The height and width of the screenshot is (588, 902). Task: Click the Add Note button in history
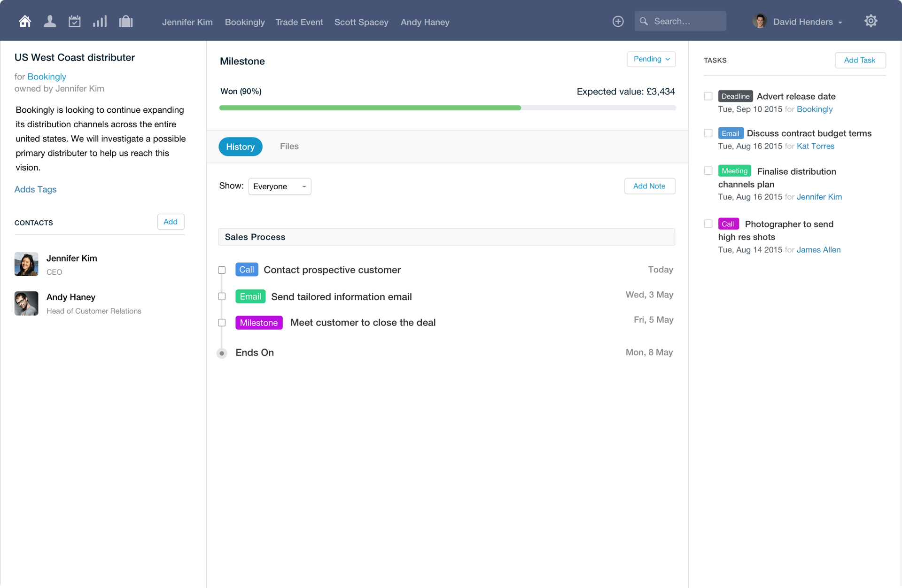point(649,186)
